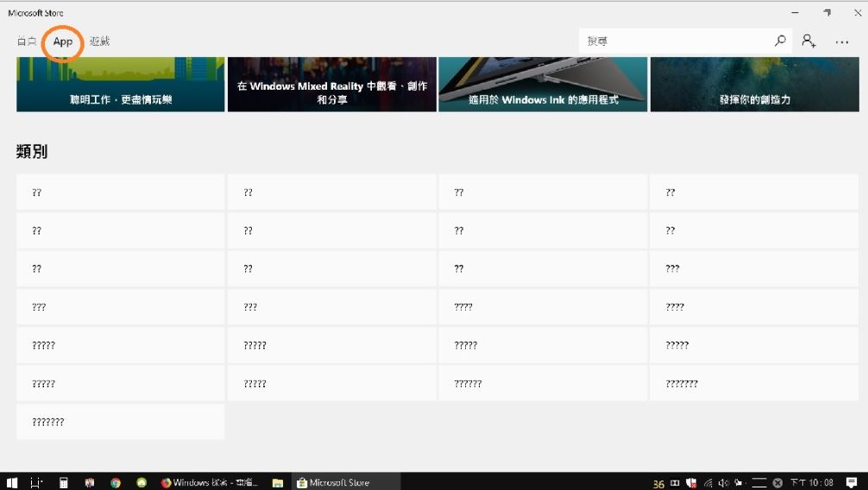Open the 聰明工作，更盡情玩樂 banner
The height and width of the screenshot is (490, 868).
click(x=121, y=85)
